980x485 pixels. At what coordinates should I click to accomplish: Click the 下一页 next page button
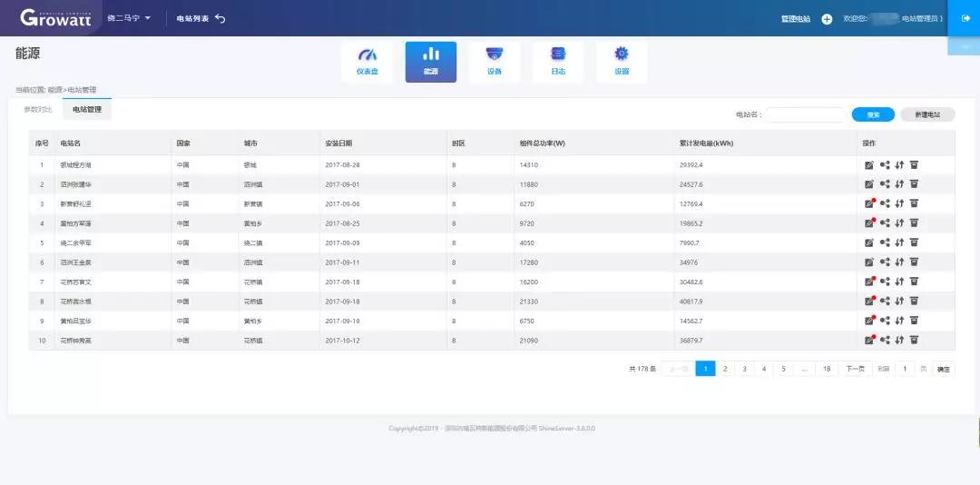point(854,369)
